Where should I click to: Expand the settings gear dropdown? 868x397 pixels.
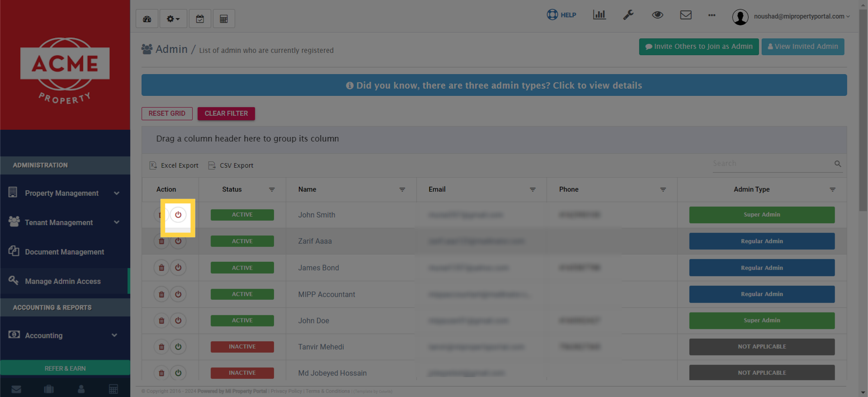pos(173,19)
